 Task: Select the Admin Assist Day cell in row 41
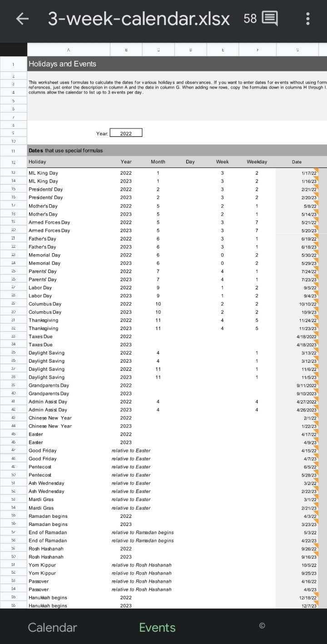point(69,402)
